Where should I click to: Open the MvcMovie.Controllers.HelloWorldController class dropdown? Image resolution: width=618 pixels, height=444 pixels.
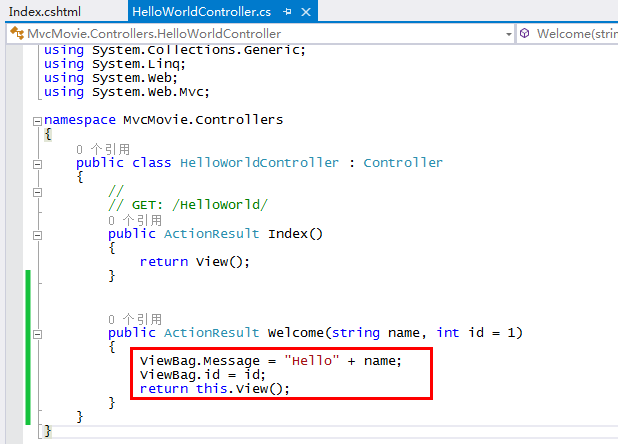pos(260,34)
